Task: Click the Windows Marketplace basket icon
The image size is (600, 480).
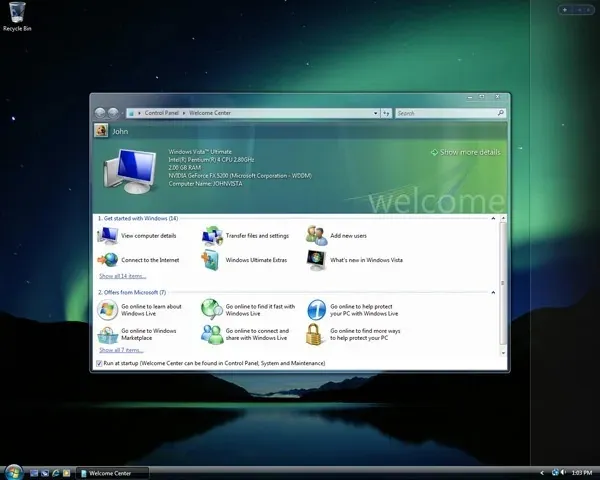Action: [108, 335]
